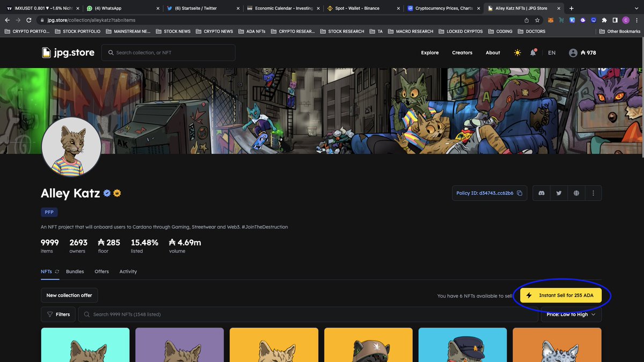
Task: Open the Other Bookmarks folder
Action: [x=620, y=31]
